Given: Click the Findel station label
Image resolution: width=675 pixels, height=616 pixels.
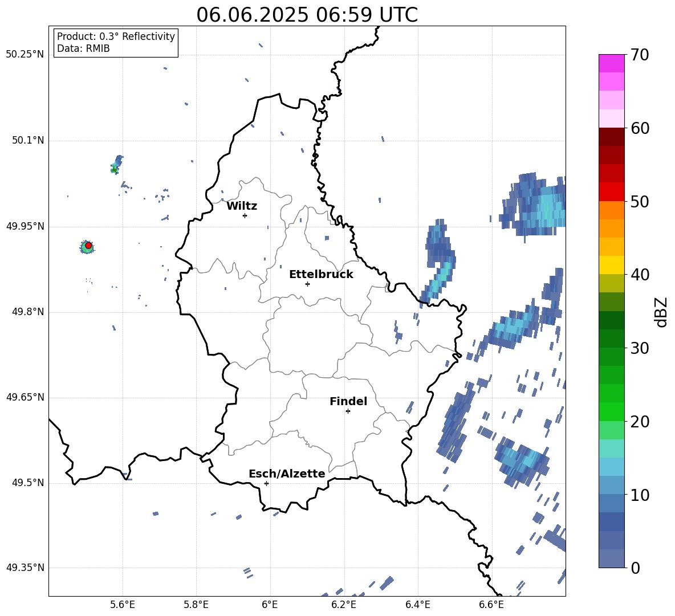Looking at the screenshot, I should (348, 401).
